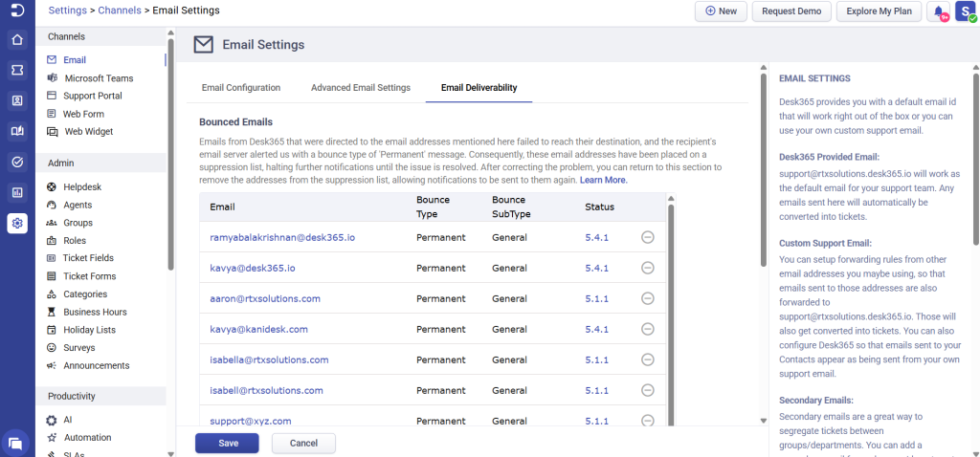Switch to Email Configuration tab
This screenshot has height=457, width=980.
coord(240,87)
